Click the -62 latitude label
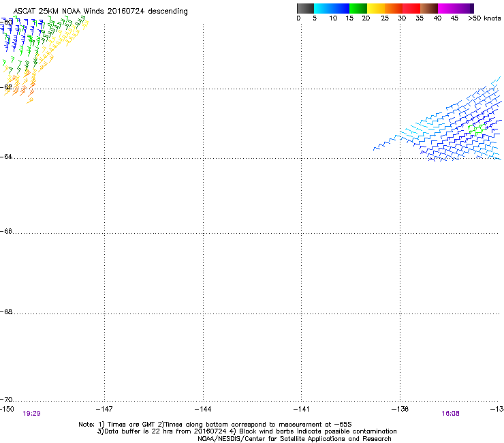Viewport: 504px width, 443px height. click(6, 87)
